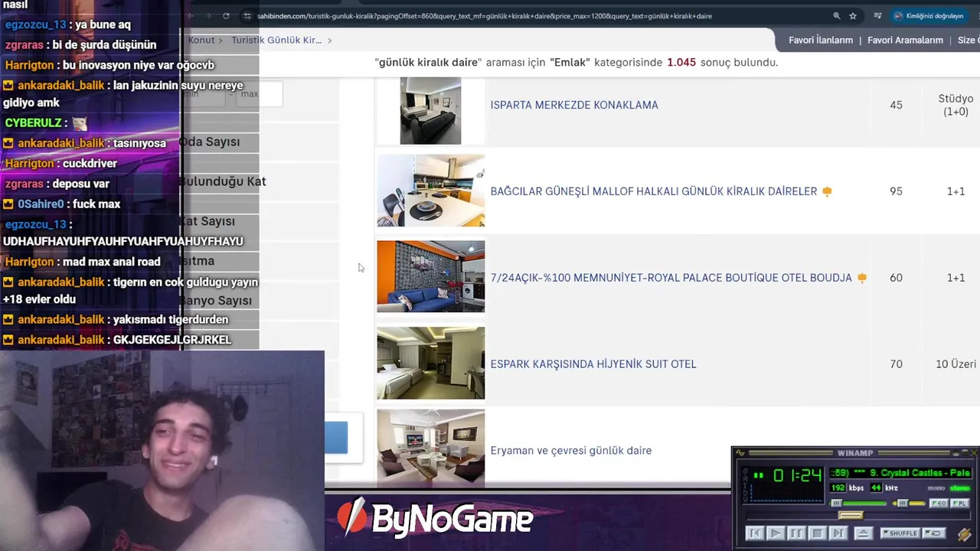
Task: Click Crystal Castles song title in Winamp
Action: 900,473
